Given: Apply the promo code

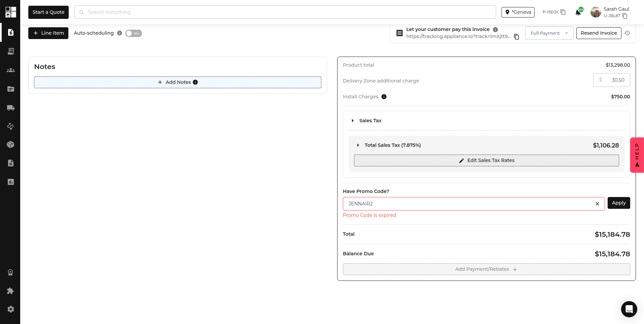Looking at the screenshot, I should click(618, 203).
